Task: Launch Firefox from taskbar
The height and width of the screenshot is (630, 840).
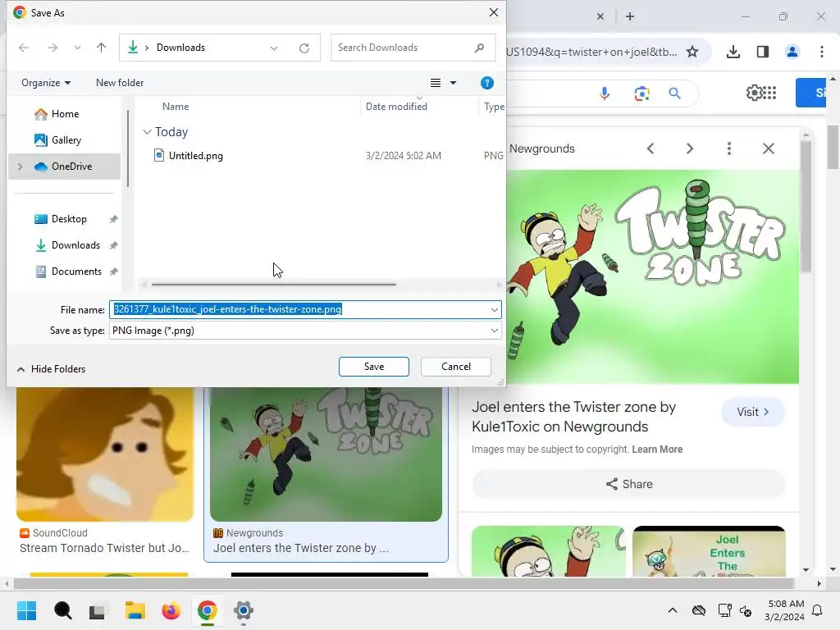Action: [x=171, y=610]
